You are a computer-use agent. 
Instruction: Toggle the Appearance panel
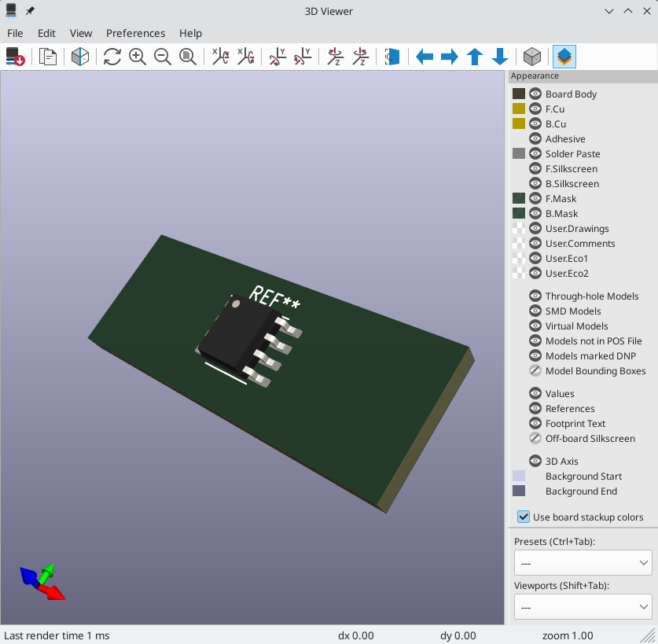coord(564,57)
